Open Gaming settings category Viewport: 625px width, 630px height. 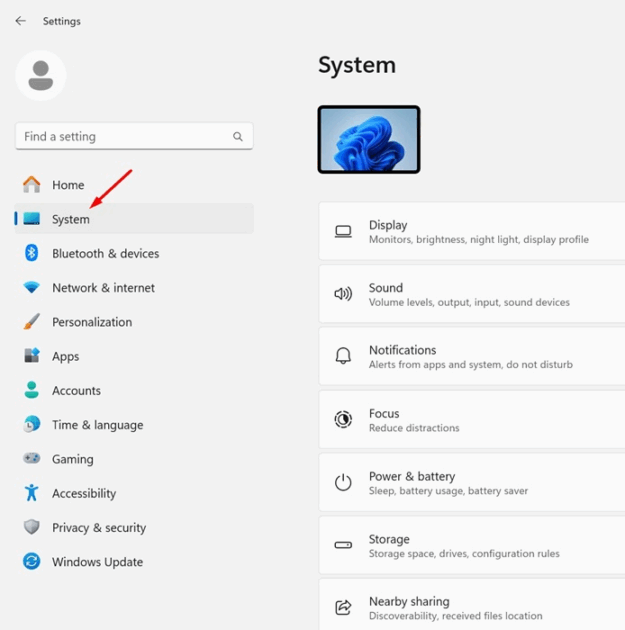pyautogui.click(x=134, y=458)
